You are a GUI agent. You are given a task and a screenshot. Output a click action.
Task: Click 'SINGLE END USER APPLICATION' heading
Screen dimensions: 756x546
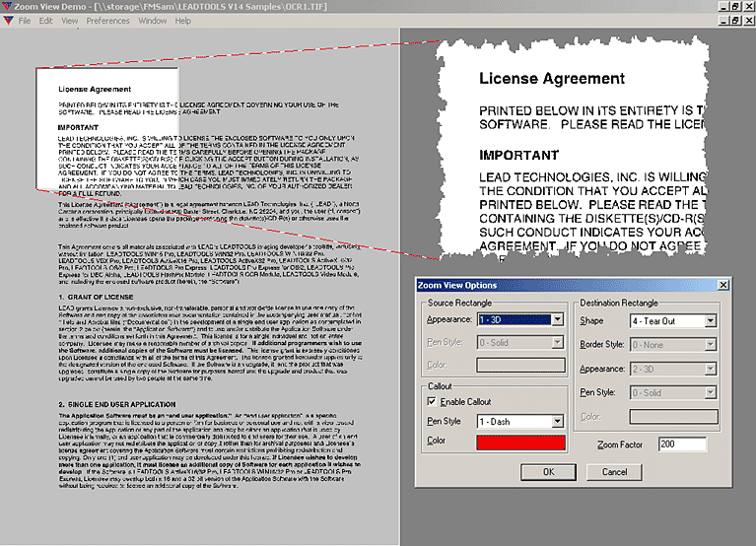point(121,404)
